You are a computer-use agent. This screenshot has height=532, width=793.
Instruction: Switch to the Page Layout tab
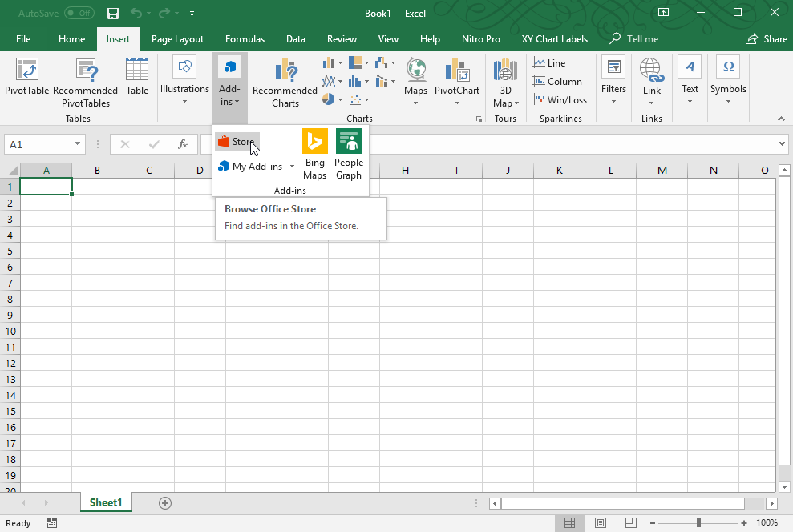[x=177, y=39]
